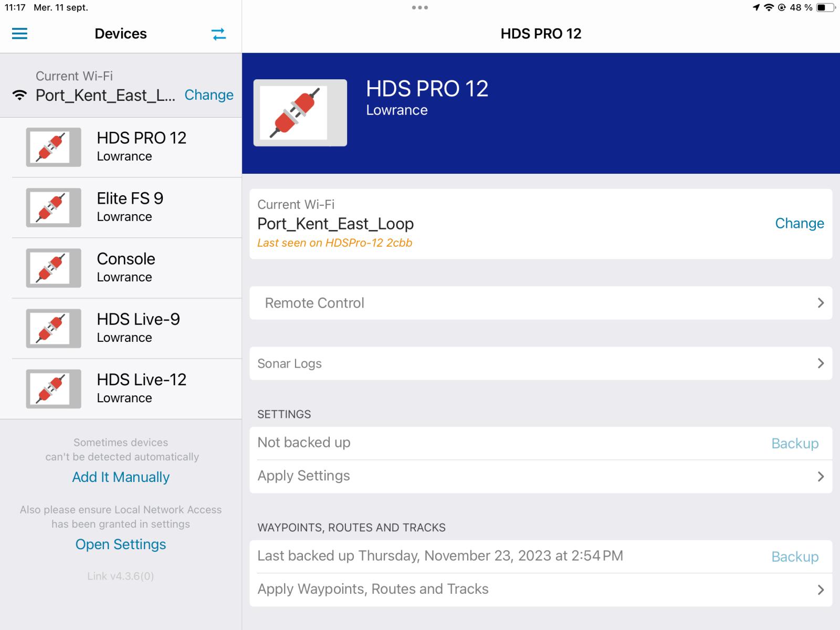The height and width of the screenshot is (630, 840).
Task: Tap Add It Manually link
Action: click(121, 477)
